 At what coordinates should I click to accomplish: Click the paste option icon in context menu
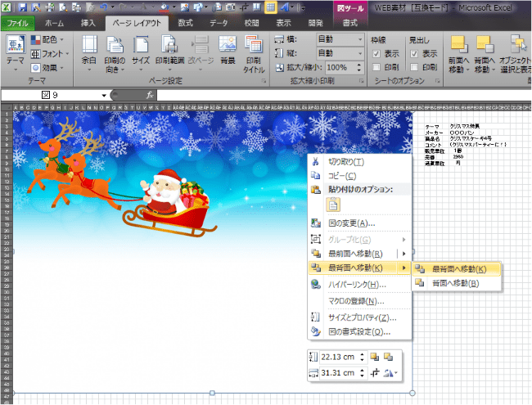pos(333,205)
